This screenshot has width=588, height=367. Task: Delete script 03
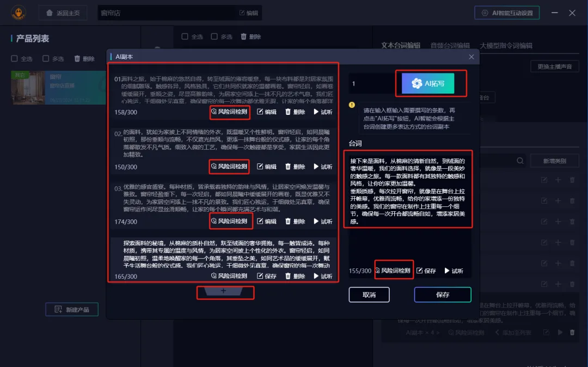295,221
